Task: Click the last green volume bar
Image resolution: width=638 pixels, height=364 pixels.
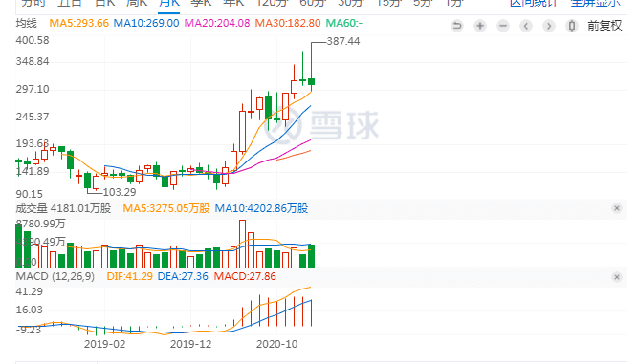Action: pos(311,256)
